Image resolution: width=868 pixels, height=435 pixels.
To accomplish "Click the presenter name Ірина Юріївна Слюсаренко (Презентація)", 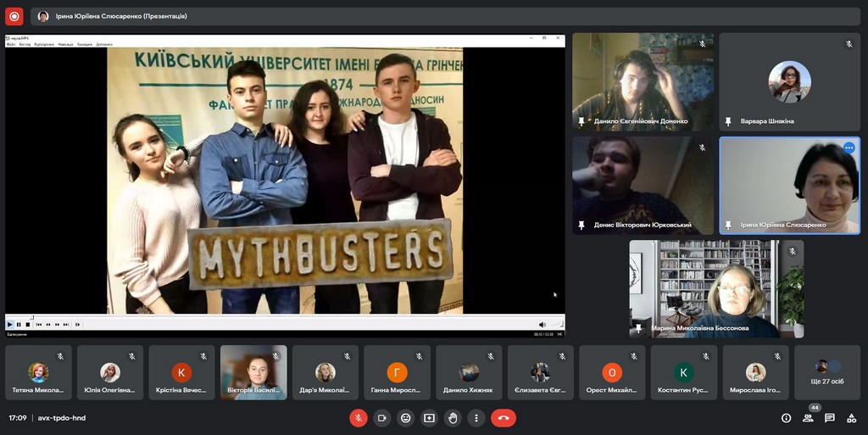I will (120, 16).
